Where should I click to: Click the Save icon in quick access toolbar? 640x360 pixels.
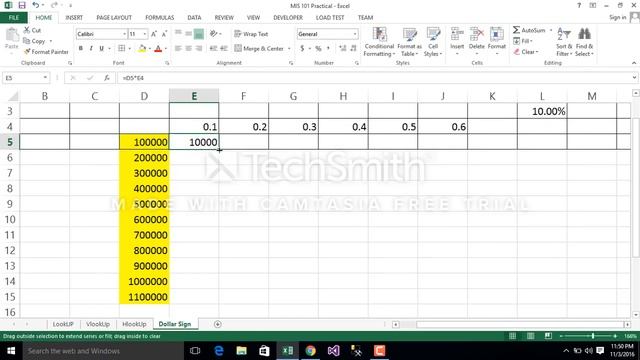tap(22, 5)
